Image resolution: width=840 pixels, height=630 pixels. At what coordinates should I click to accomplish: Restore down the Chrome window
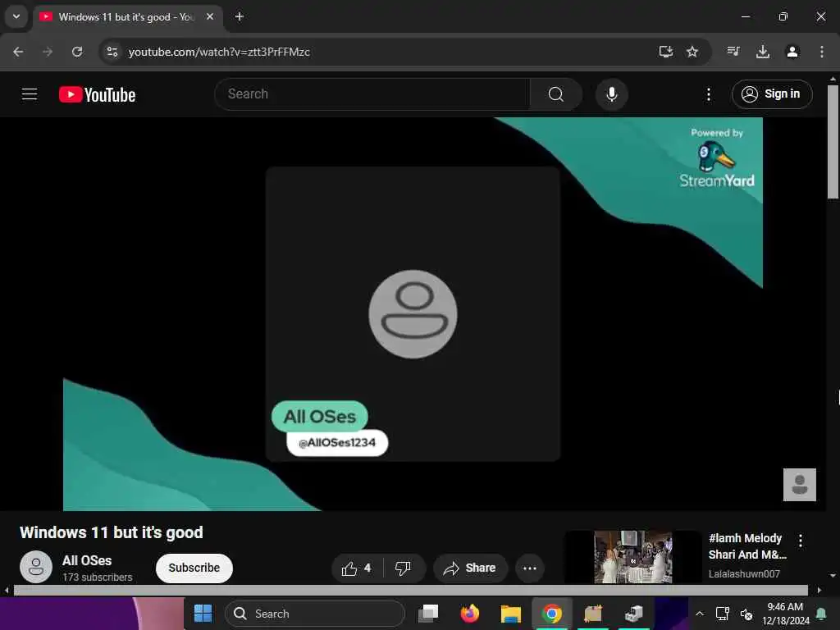783,16
